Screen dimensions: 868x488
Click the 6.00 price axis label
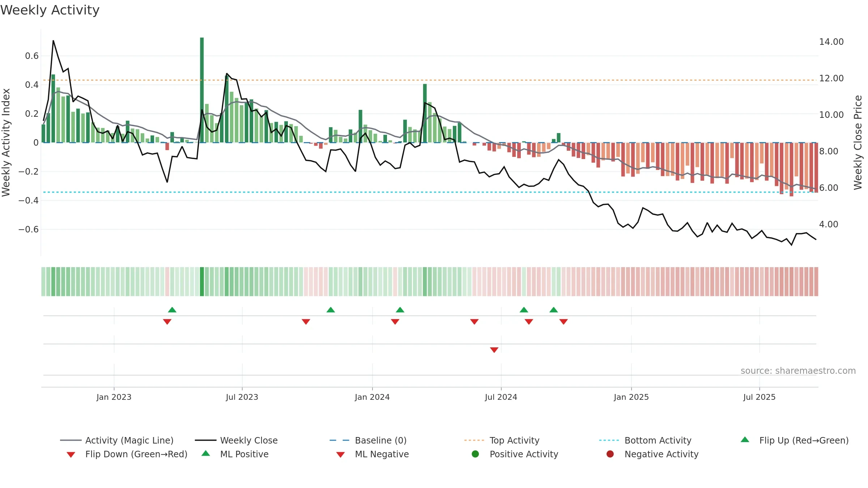(829, 188)
